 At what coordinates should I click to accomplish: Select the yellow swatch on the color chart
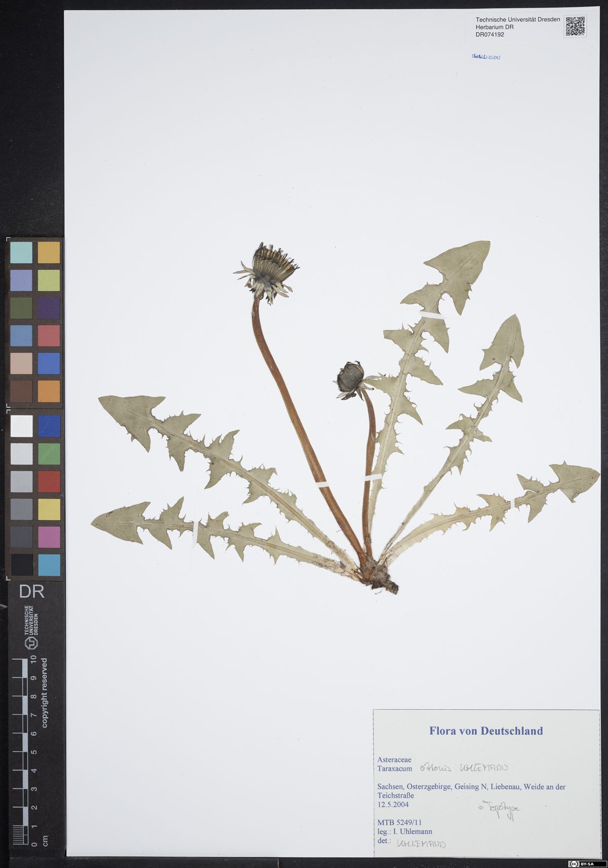[x=49, y=509]
